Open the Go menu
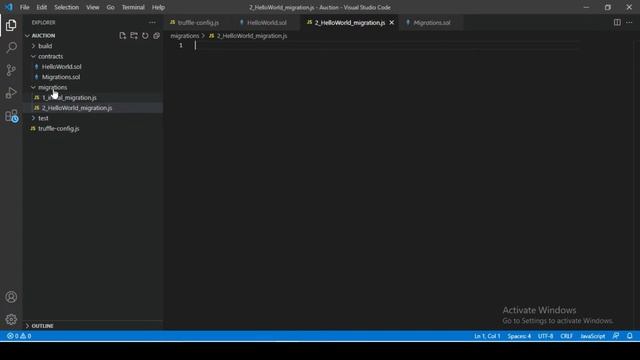Screen dimensions: 640x360 coord(111,7)
